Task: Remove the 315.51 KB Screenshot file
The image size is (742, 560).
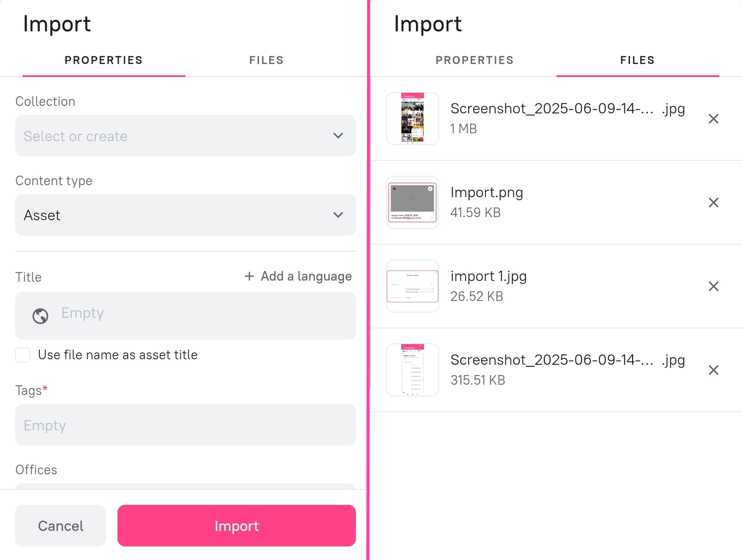Action: 713,370
